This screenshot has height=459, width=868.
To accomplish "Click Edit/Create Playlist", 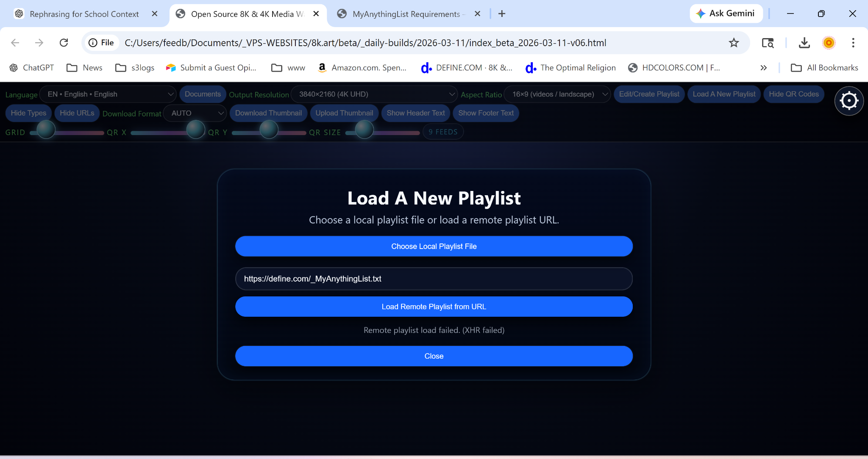I will coord(649,94).
